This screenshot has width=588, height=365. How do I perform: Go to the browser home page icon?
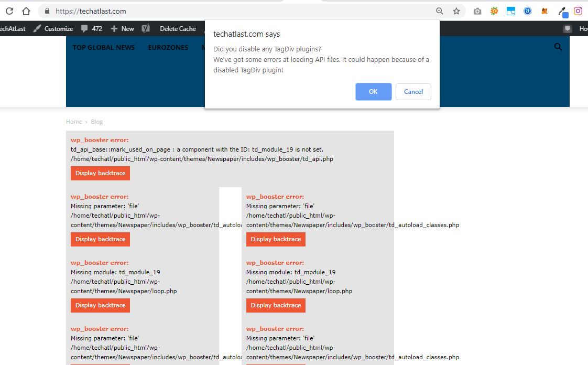pos(26,11)
